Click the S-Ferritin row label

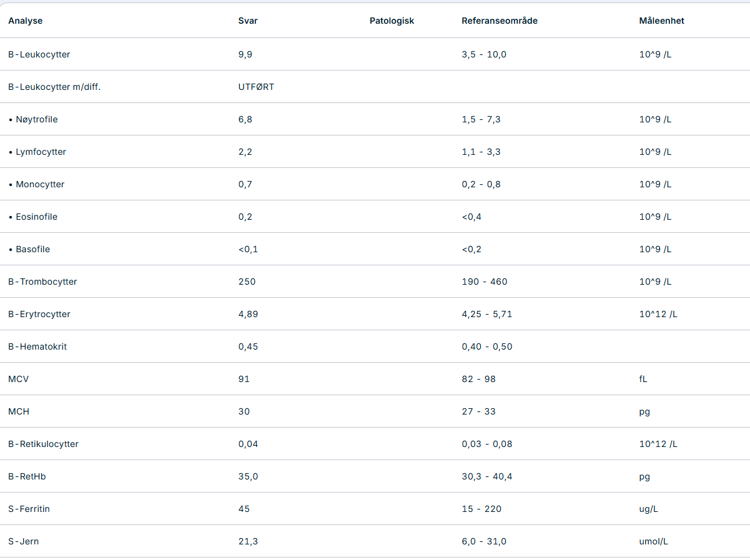tap(29, 509)
